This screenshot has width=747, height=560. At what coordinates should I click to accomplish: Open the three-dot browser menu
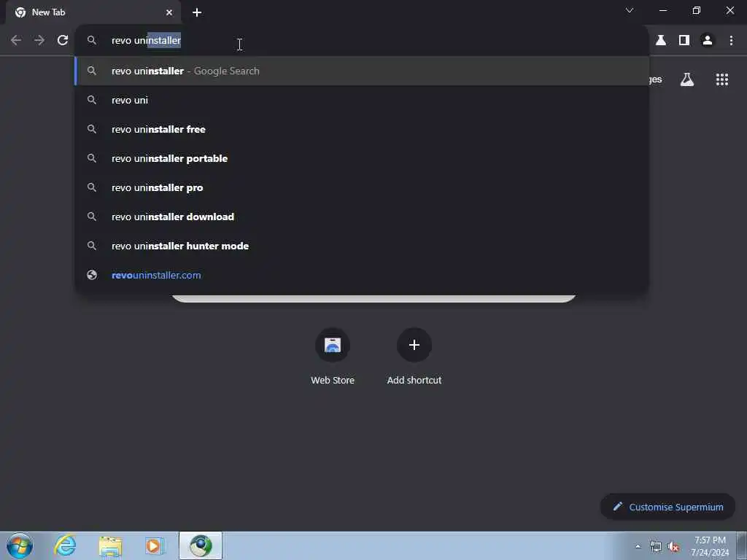731,41
